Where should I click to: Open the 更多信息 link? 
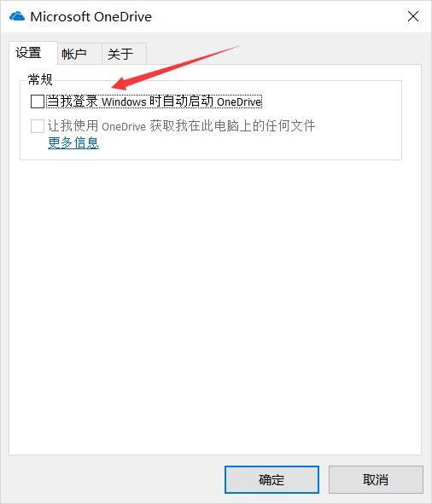tap(73, 142)
